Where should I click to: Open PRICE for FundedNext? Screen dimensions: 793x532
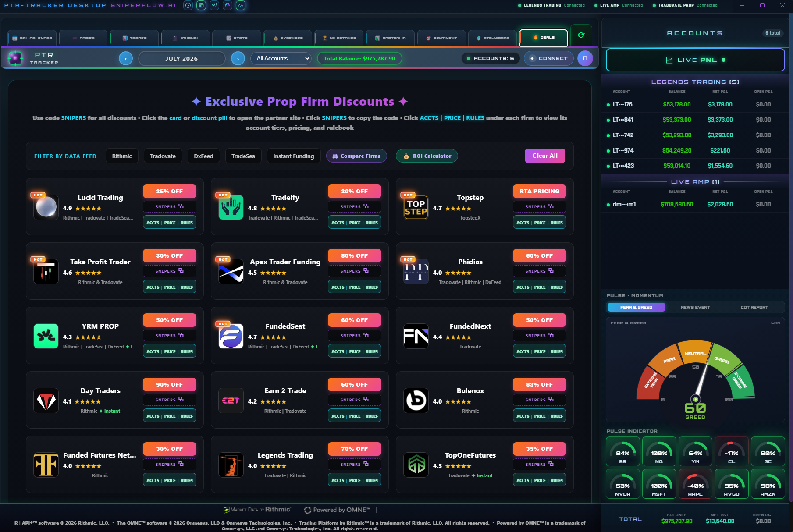click(540, 351)
